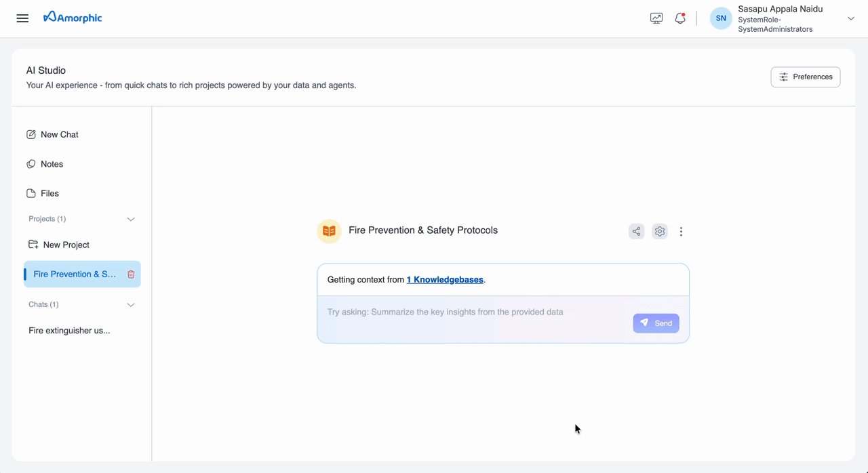
Task: Collapse the Chats (1) section
Action: pos(130,304)
